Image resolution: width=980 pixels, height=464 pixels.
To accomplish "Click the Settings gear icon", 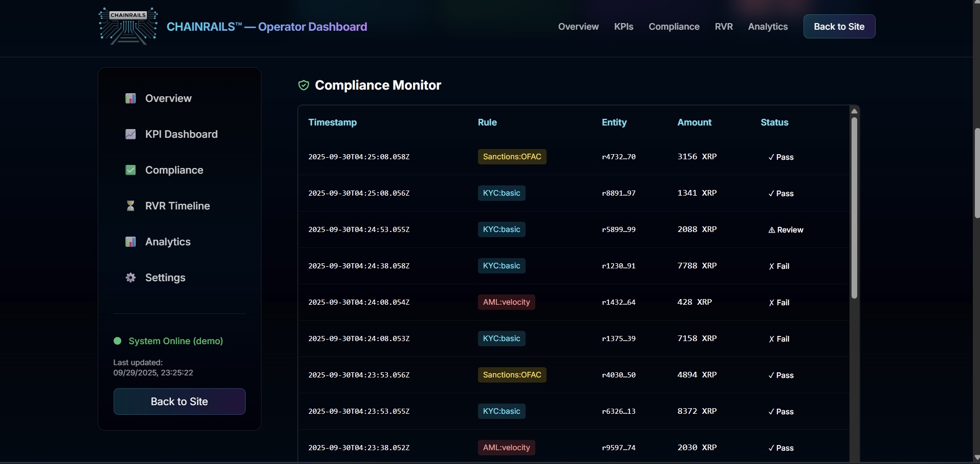I will point(130,278).
